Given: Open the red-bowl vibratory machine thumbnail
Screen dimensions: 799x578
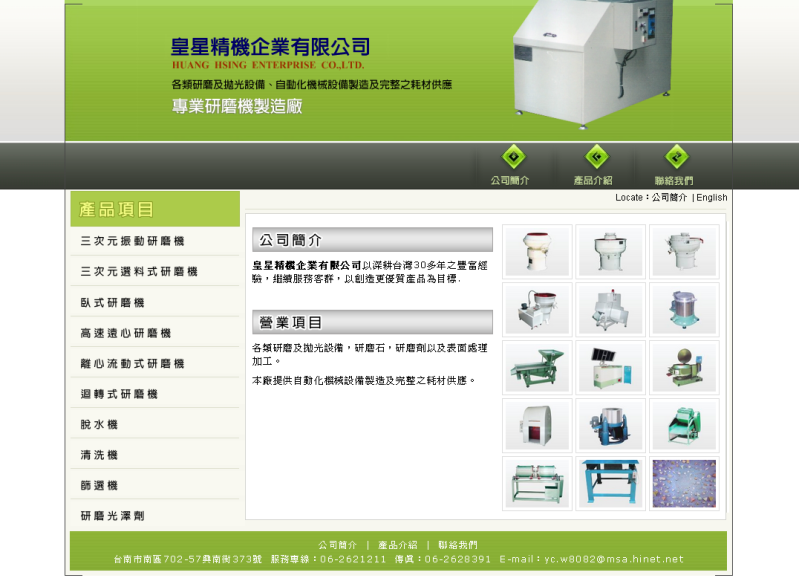Looking at the screenshot, I should (537, 251).
